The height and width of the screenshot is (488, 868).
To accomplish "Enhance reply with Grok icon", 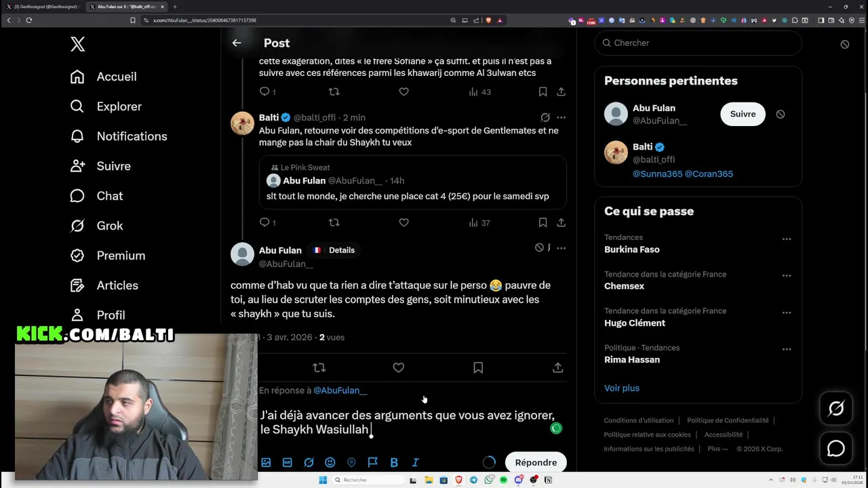I will 309,462.
